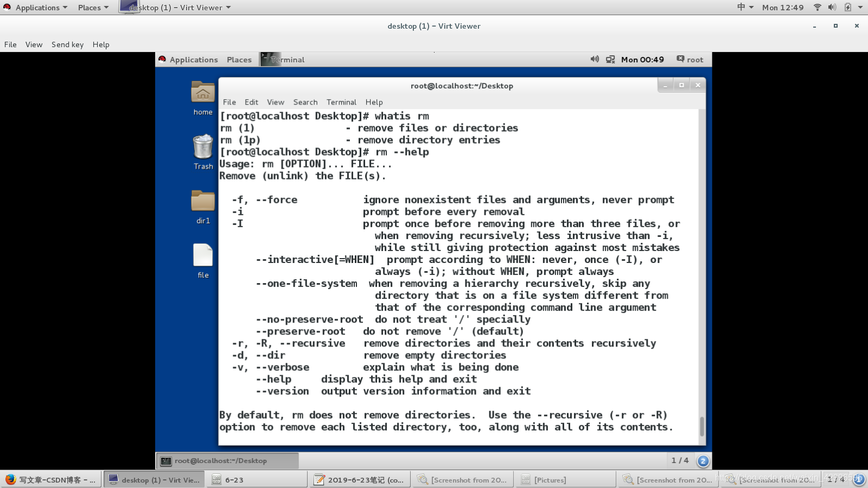Select the root@localhost:~/Desktop taskbar button

[x=228, y=460]
